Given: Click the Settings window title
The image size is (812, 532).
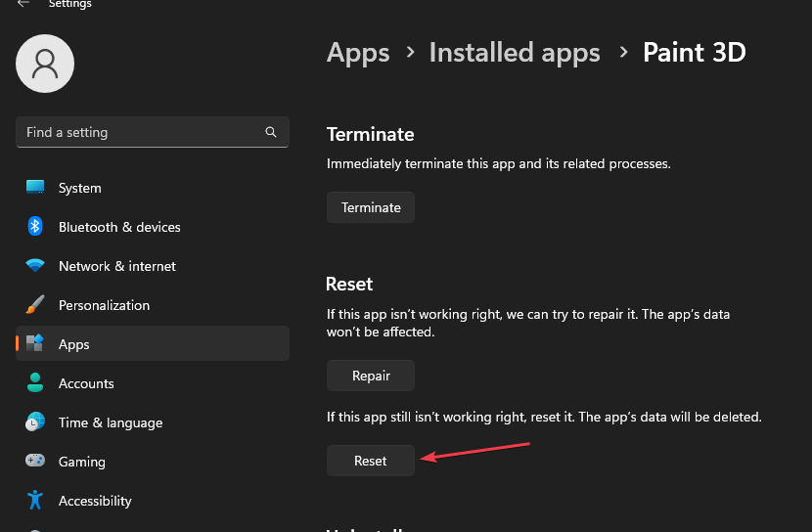Looking at the screenshot, I should click(x=69, y=4).
